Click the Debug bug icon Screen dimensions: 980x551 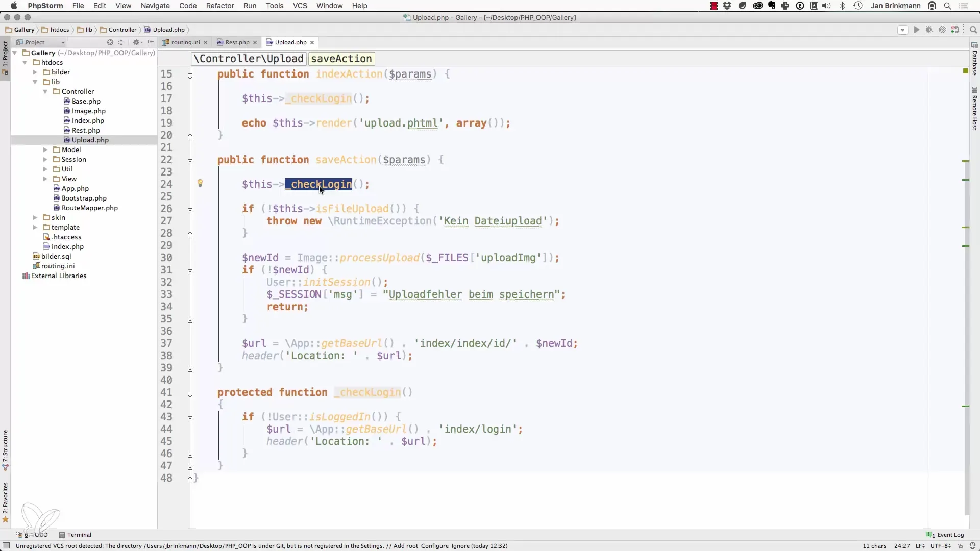929,30
